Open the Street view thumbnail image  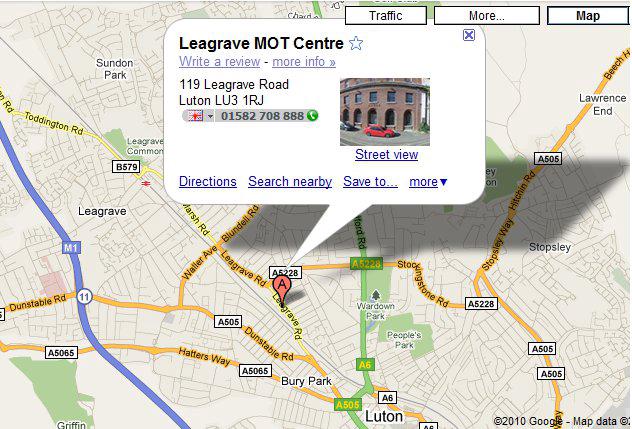(385, 112)
